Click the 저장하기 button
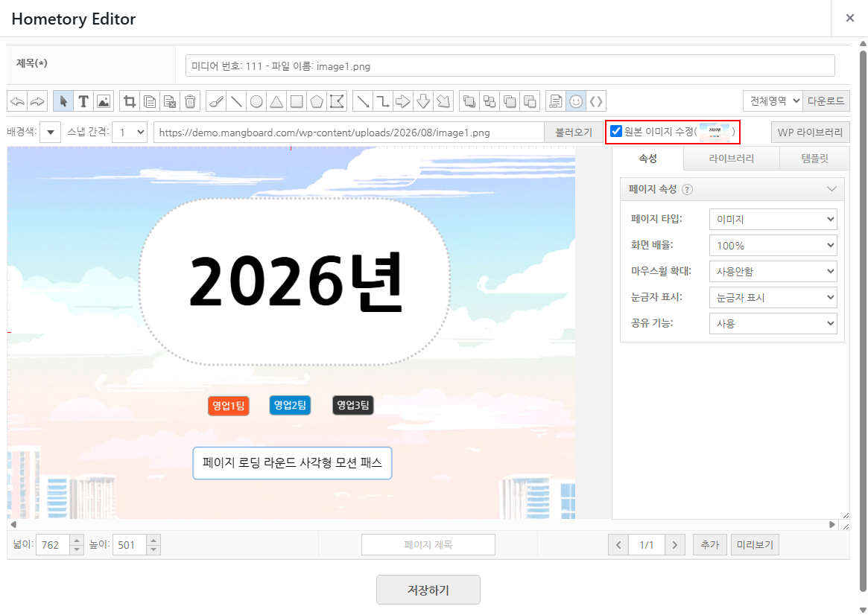This screenshot has width=868, height=615. coord(428,590)
